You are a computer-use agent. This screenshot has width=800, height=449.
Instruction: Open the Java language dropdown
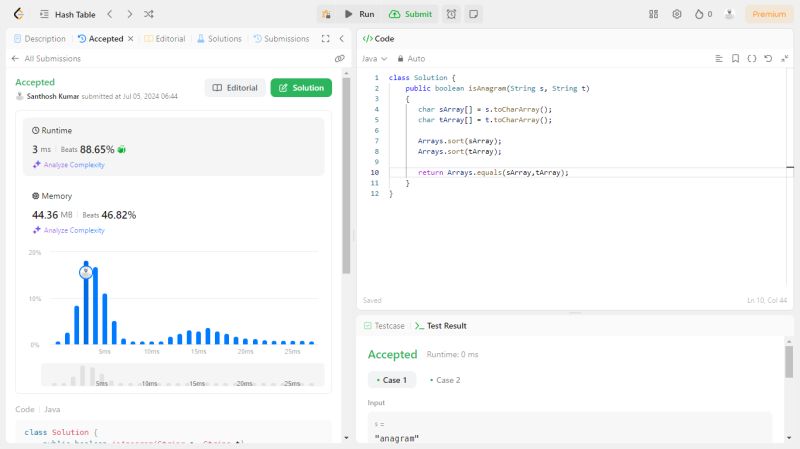pos(374,59)
